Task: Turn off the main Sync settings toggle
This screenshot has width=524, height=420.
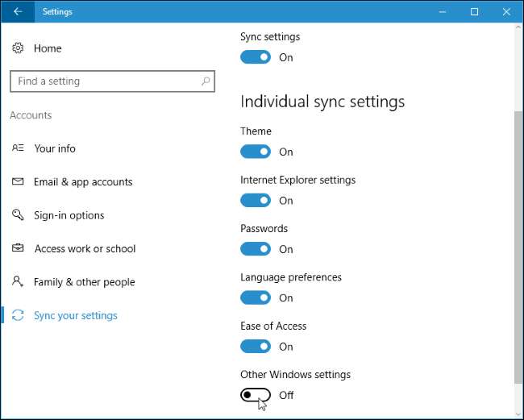Action: pyautogui.click(x=256, y=57)
